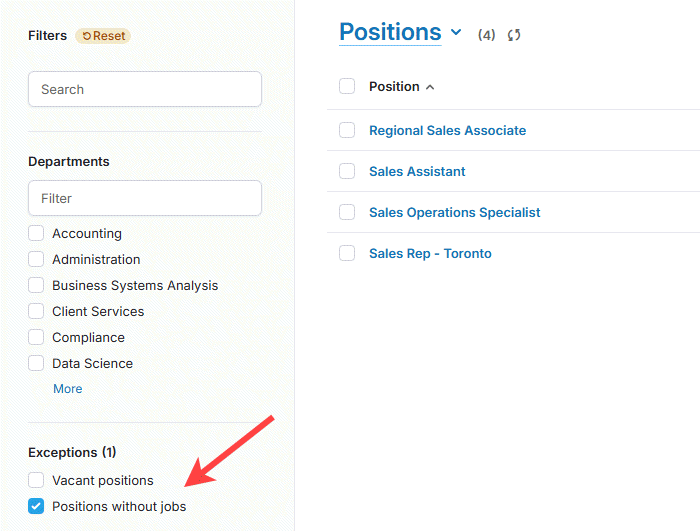Uncheck Positions without jobs checkbox

(x=36, y=506)
